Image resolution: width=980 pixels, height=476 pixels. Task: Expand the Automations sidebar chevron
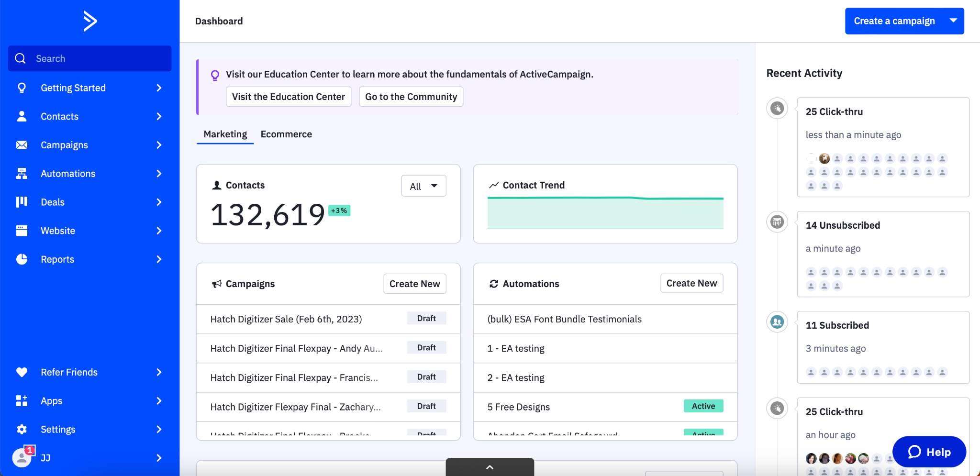pyautogui.click(x=159, y=173)
